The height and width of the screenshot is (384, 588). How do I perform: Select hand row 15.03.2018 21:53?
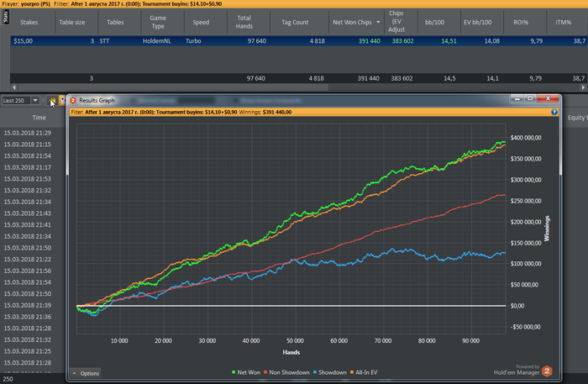(x=28, y=179)
